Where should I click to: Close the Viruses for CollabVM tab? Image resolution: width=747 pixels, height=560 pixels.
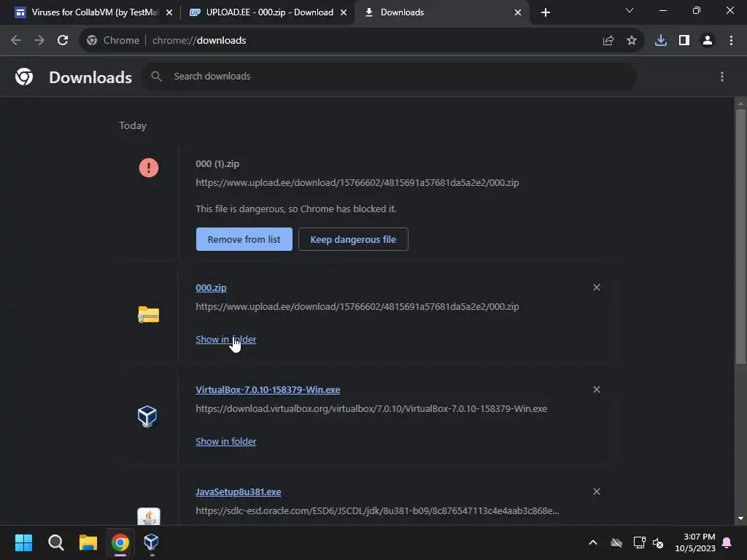point(169,12)
